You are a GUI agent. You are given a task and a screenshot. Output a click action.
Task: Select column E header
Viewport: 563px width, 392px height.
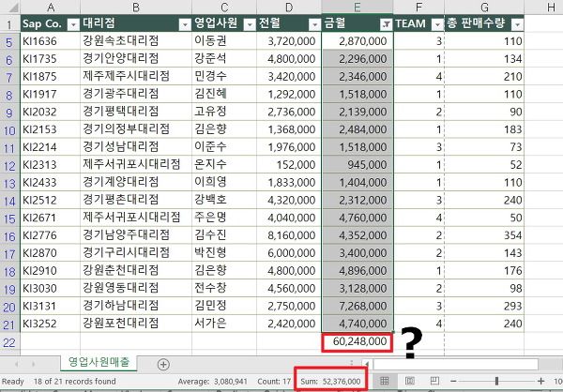coord(358,8)
